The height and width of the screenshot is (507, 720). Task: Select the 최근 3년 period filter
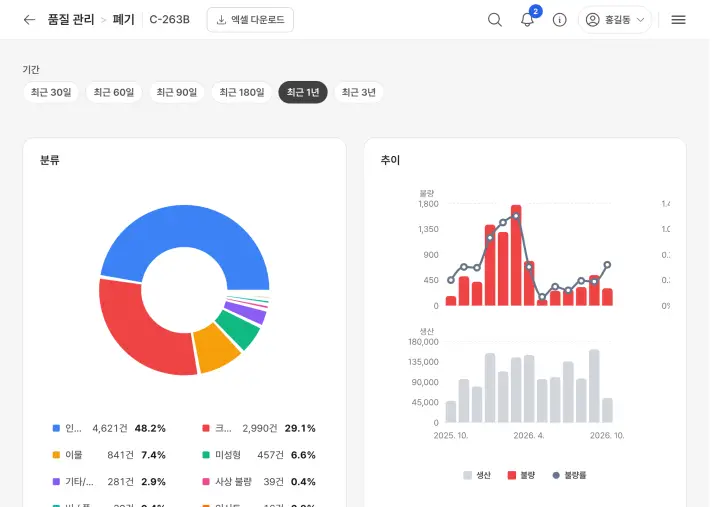[x=359, y=92]
